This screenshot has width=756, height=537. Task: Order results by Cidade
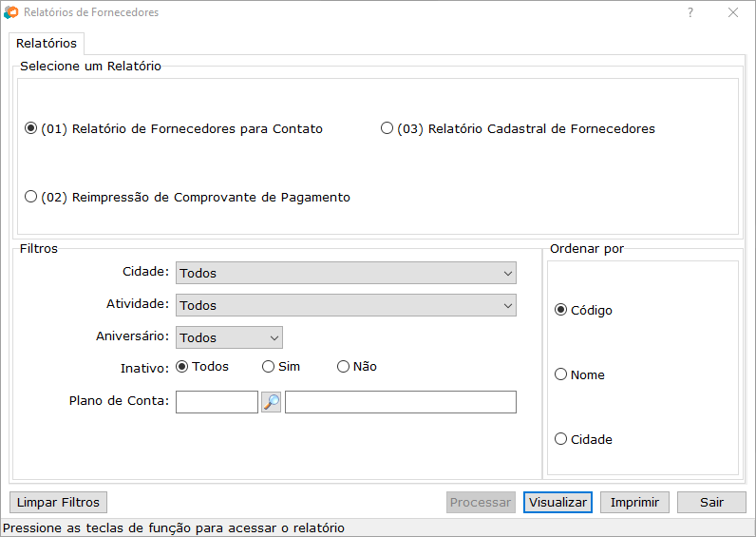click(561, 439)
